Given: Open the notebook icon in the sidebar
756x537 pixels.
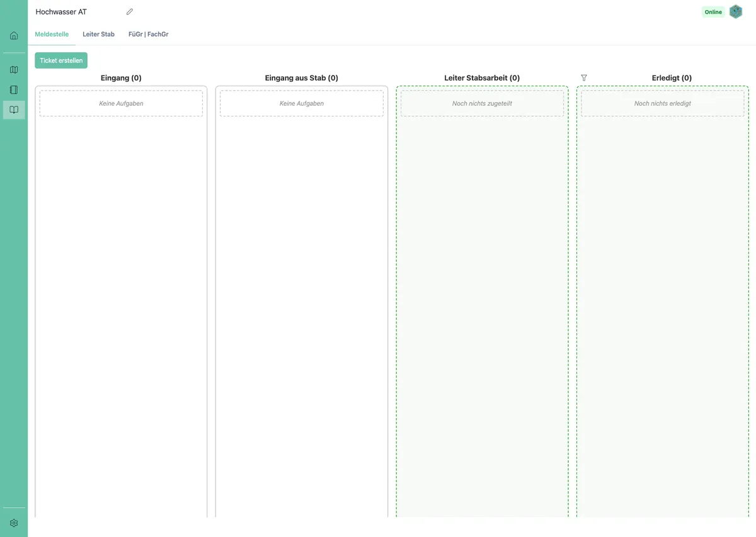Looking at the screenshot, I should point(14,90).
